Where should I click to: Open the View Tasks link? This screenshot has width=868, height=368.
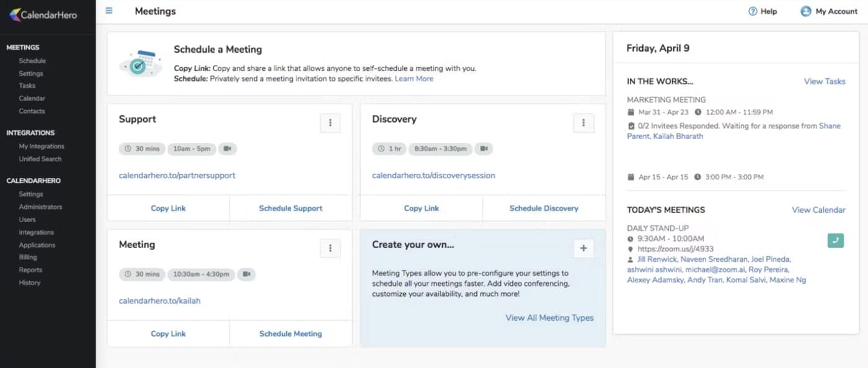point(824,81)
